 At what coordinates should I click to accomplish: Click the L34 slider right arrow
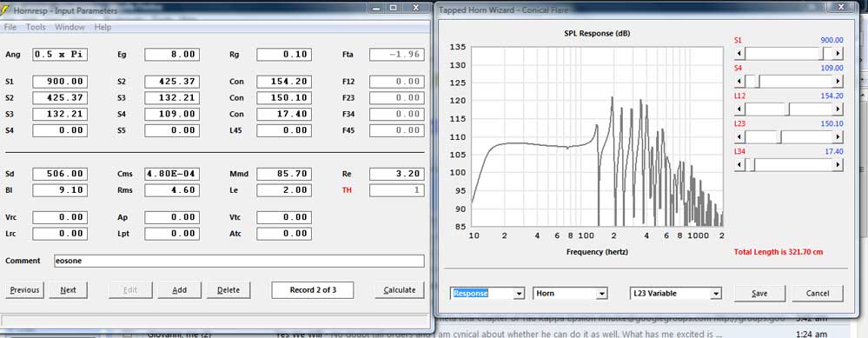click(x=838, y=164)
